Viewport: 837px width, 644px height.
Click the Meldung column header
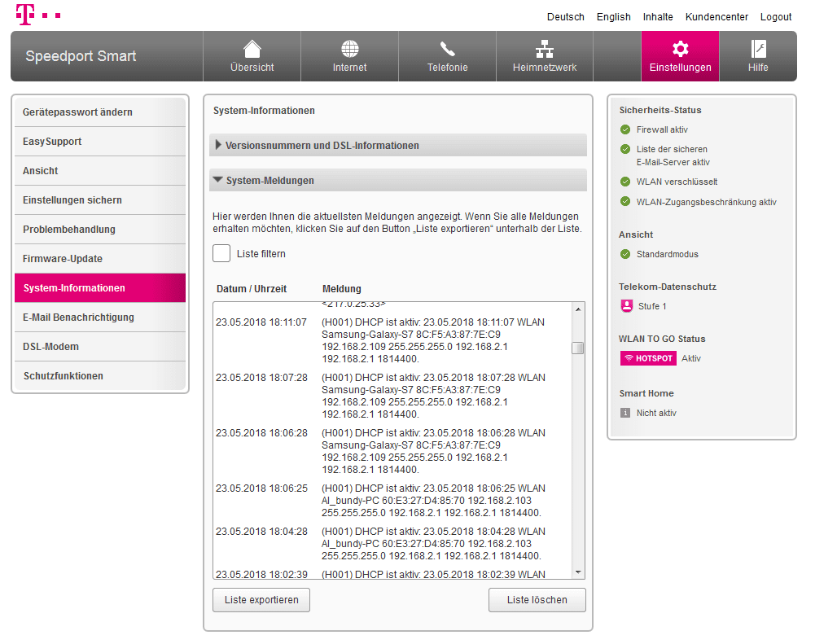pyautogui.click(x=342, y=289)
